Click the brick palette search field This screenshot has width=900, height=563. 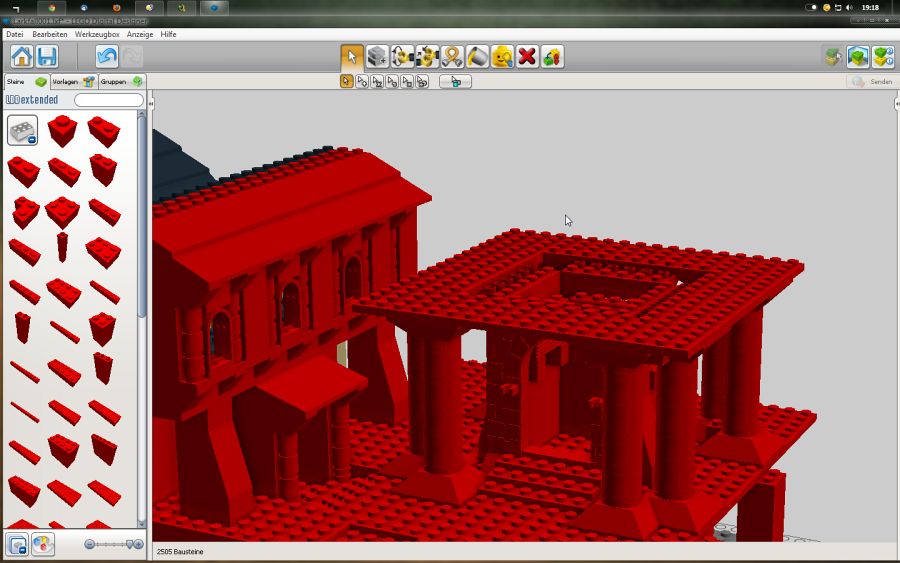[109, 100]
